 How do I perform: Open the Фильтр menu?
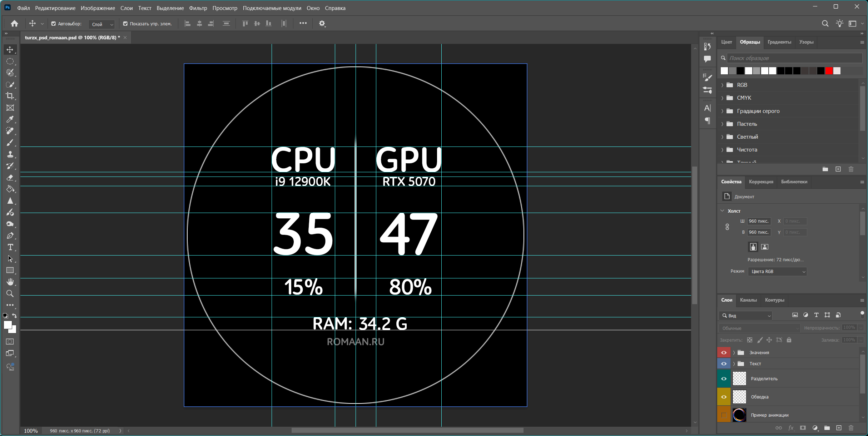(x=198, y=8)
